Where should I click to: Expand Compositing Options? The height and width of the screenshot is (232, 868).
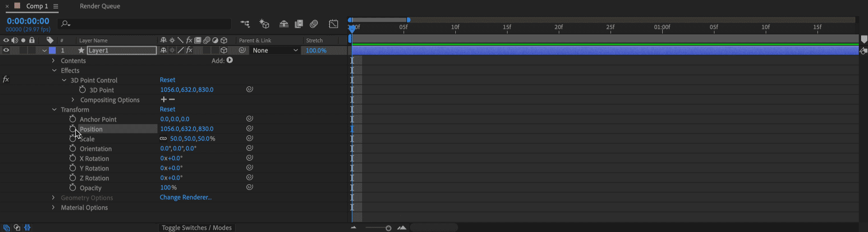(73, 100)
